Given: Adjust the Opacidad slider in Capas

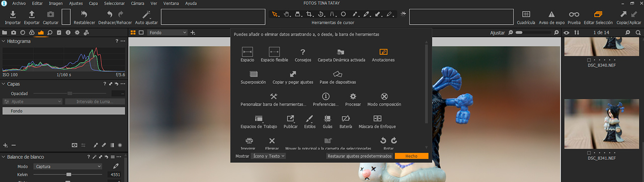Looking at the screenshot, I should (69, 94).
